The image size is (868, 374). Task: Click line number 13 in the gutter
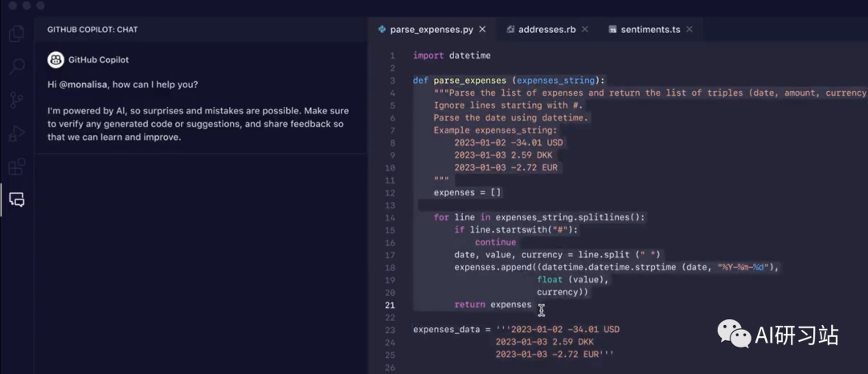click(390, 205)
